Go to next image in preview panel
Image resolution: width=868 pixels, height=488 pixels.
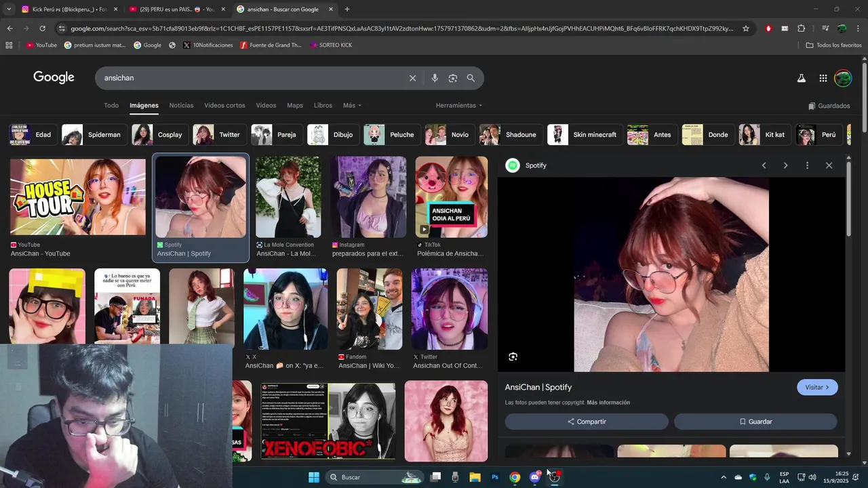tap(785, 165)
